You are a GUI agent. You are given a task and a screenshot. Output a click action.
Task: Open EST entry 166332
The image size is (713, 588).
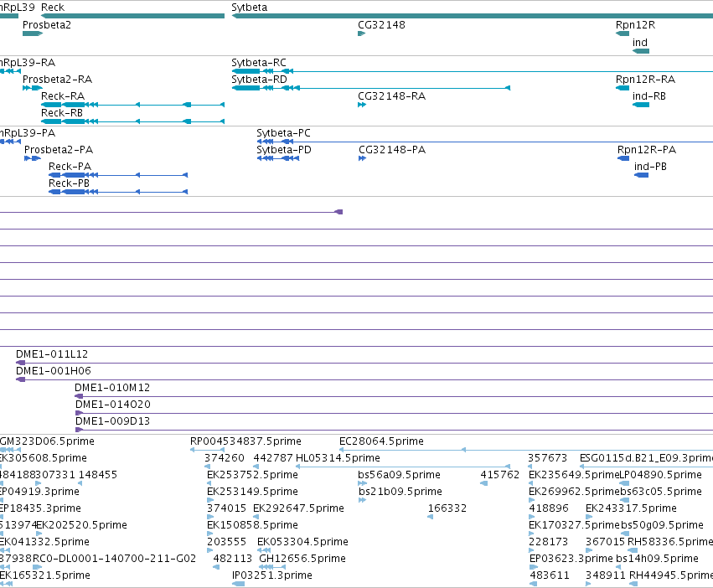pos(447,508)
